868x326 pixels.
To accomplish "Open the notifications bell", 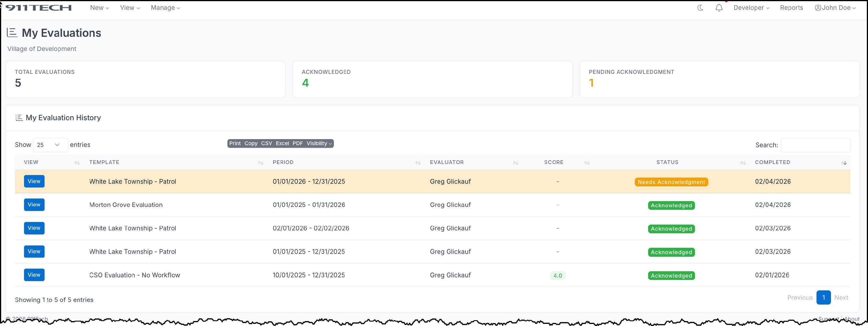I will [x=719, y=8].
